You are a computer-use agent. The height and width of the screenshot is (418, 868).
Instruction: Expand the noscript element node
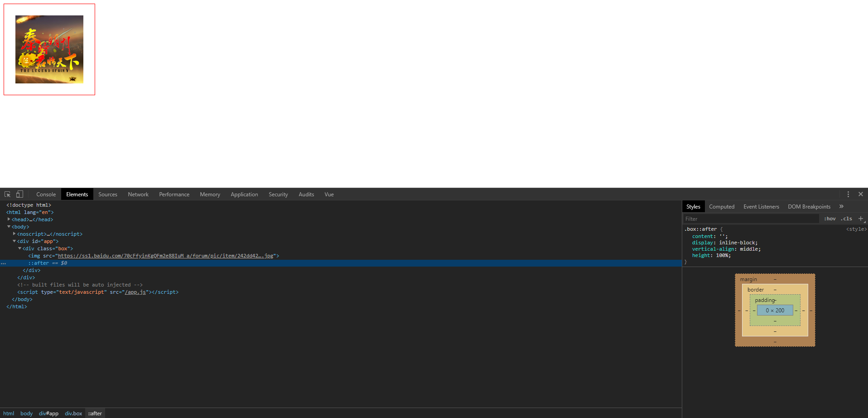click(x=14, y=233)
